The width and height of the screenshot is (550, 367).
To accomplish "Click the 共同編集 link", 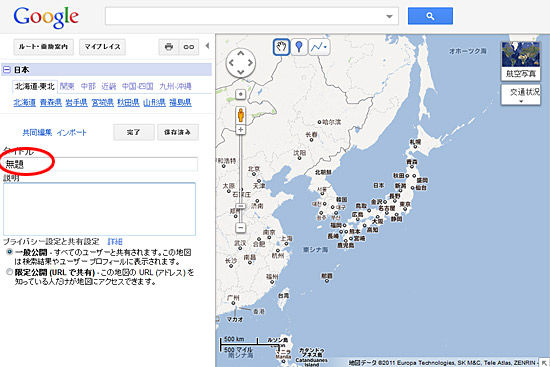I will click(37, 133).
